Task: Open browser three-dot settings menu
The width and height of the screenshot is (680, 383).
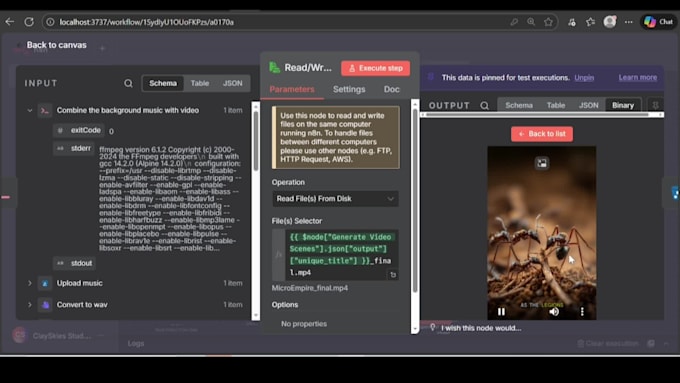Action: click(x=628, y=22)
